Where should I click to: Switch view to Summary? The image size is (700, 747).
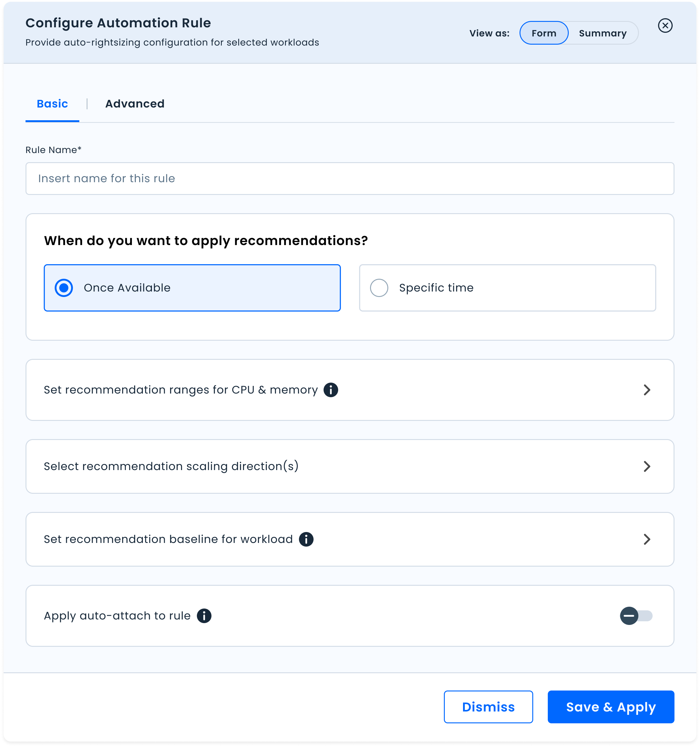pos(603,33)
